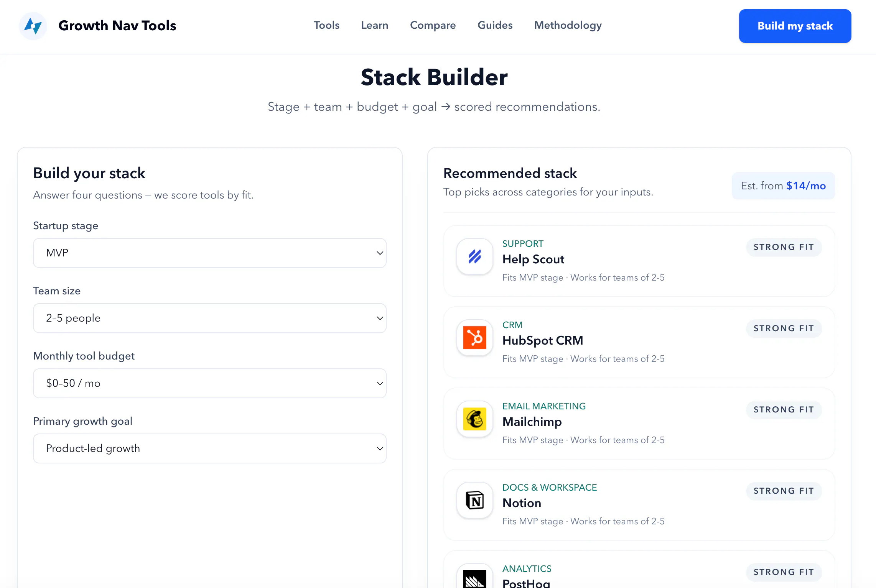Click the STRONG FIT badge on Notion
This screenshot has width=876, height=588.
[x=784, y=491]
